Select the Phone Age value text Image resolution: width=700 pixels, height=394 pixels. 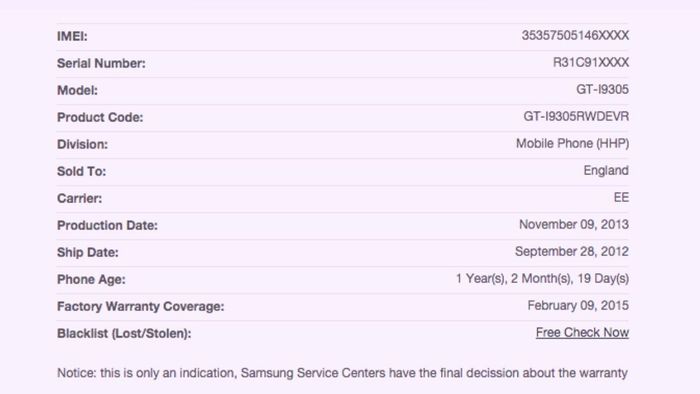542,278
